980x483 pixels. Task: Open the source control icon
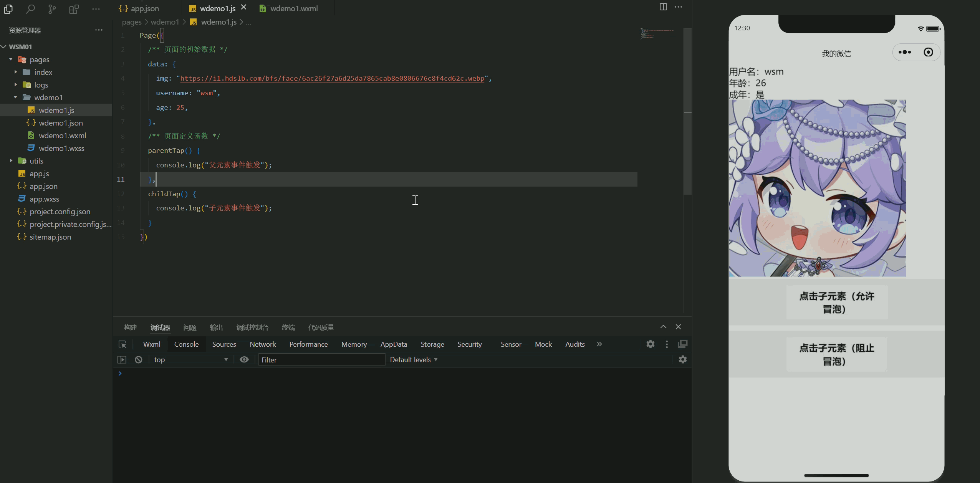pos(52,9)
